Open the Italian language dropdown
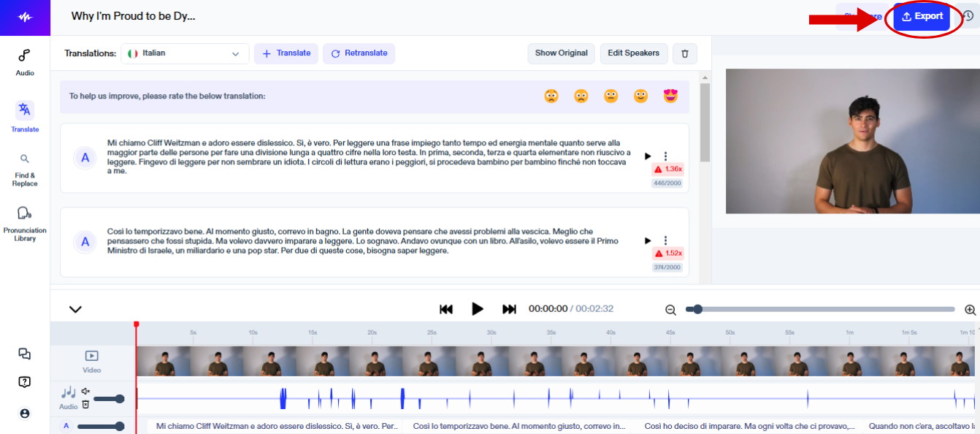 pyautogui.click(x=184, y=53)
